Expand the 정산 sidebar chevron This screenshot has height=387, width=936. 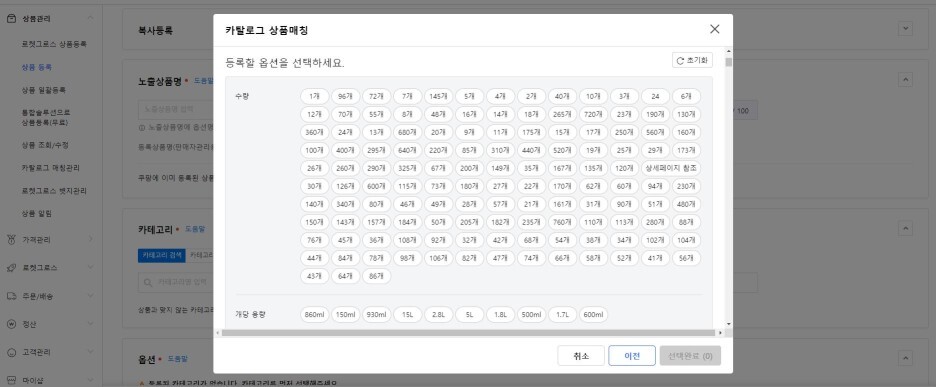point(90,324)
